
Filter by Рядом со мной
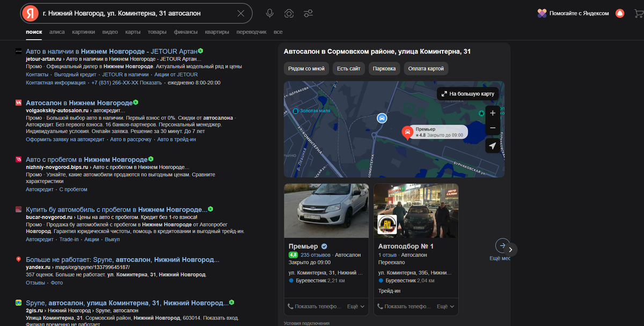coord(306,69)
